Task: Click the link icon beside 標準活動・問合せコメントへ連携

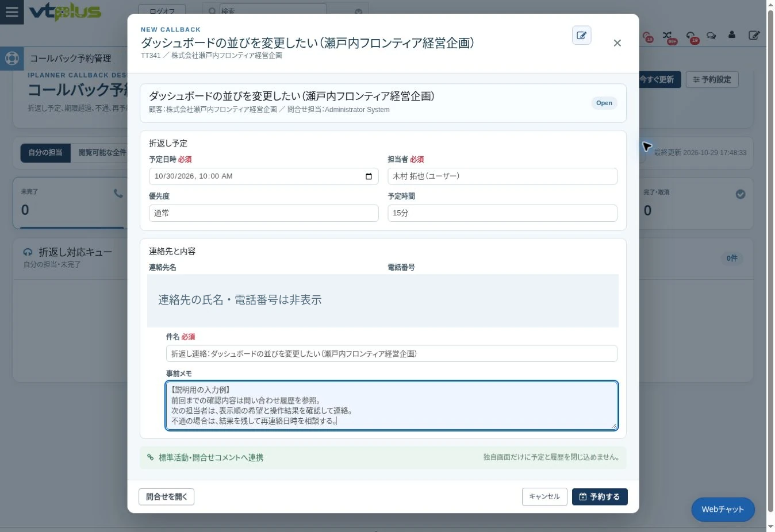Action: click(x=151, y=457)
